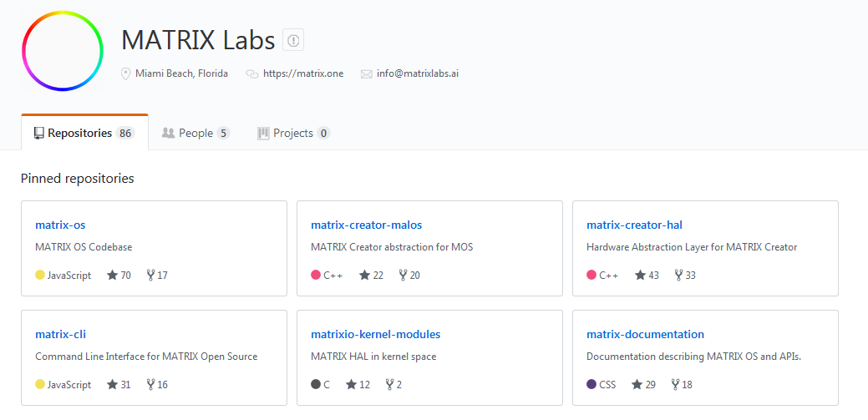Image resolution: width=868 pixels, height=420 pixels.
Task: Open the matrix-creator-hal repository
Action: (634, 225)
